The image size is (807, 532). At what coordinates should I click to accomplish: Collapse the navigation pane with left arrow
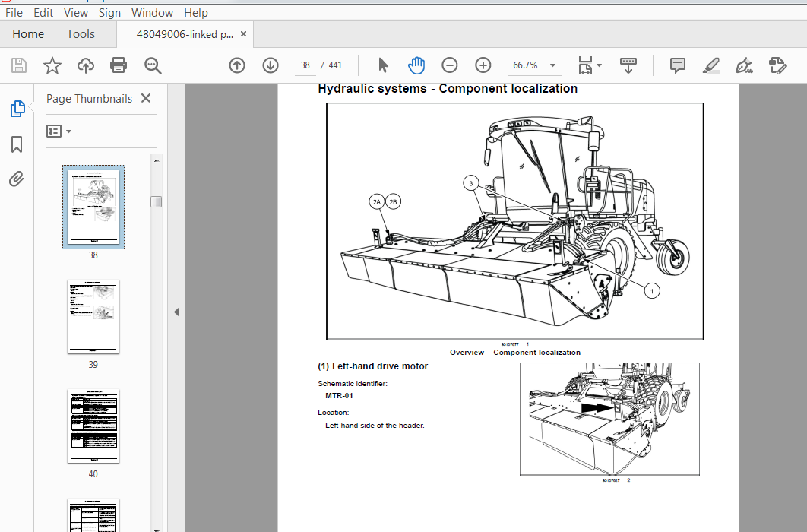coord(176,312)
